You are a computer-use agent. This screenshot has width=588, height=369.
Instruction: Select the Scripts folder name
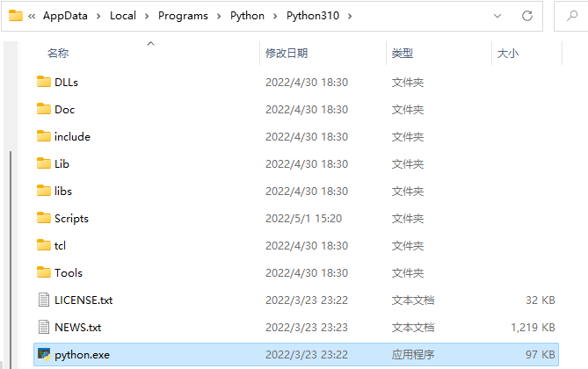click(x=71, y=219)
